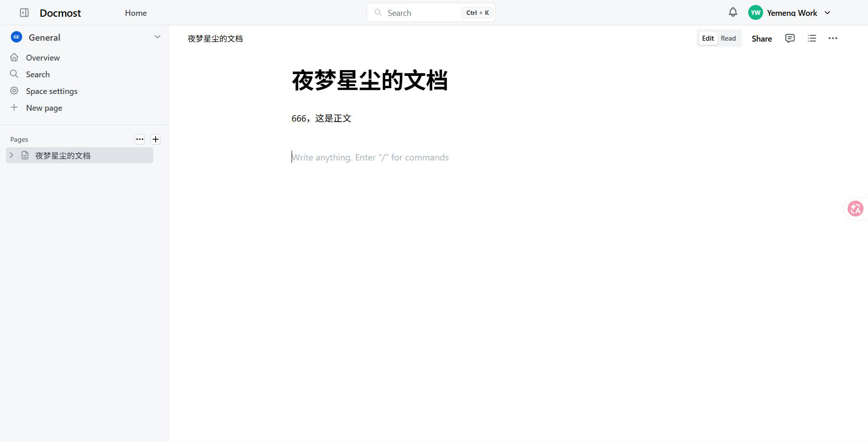
Task: Open the comments panel icon
Action: (790, 38)
